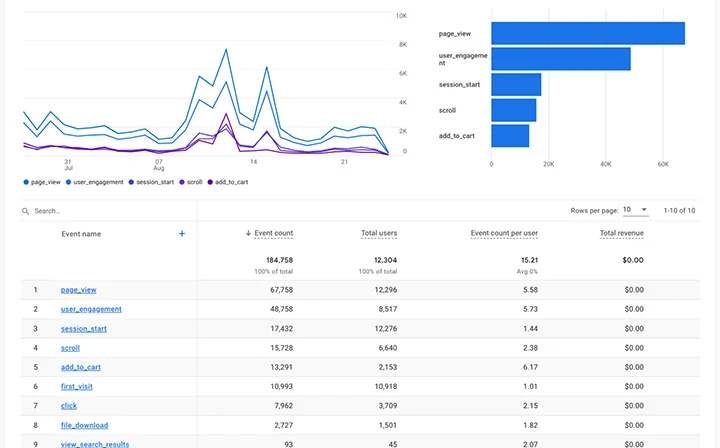Click the scroll event total users 6,640
Image resolution: width=720 pixels, height=448 pixels.
tap(388, 348)
